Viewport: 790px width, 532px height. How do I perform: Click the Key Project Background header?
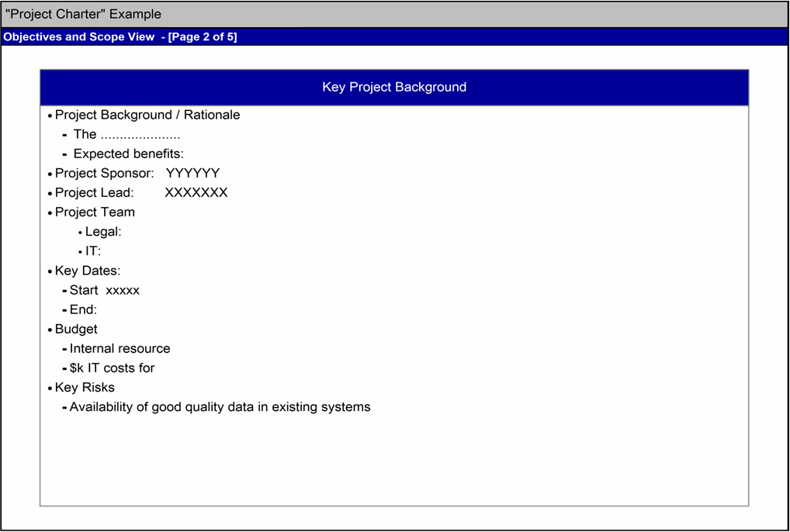(394, 87)
